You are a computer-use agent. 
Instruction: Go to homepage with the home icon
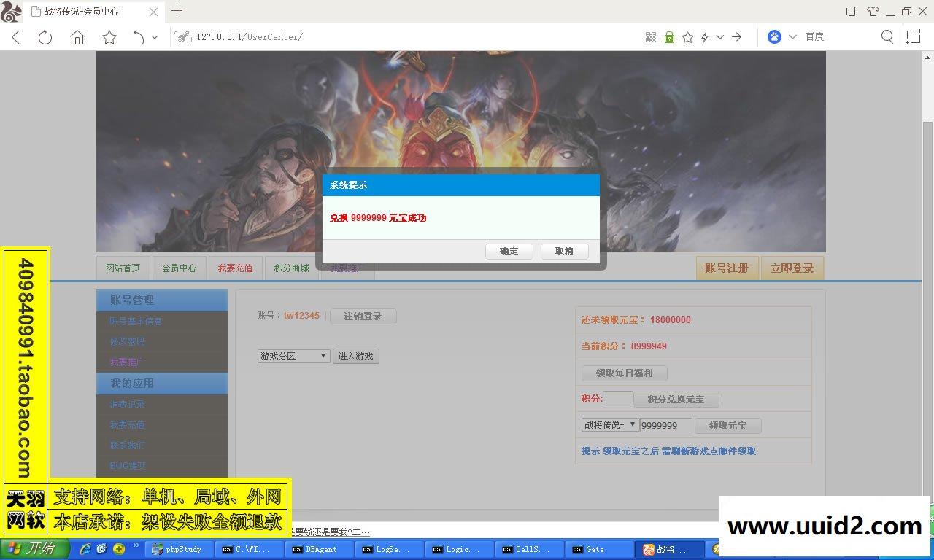pyautogui.click(x=77, y=37)
